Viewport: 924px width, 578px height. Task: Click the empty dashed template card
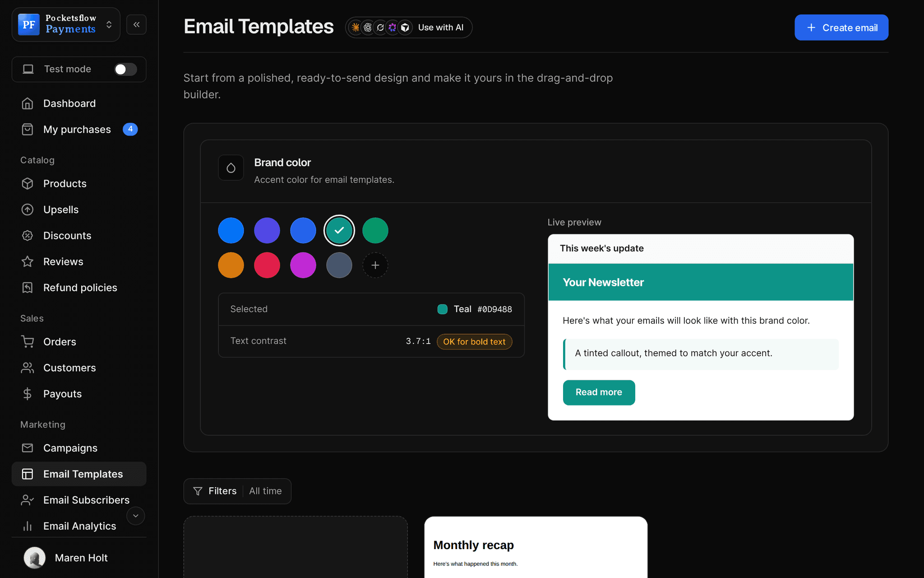[296, 547]
